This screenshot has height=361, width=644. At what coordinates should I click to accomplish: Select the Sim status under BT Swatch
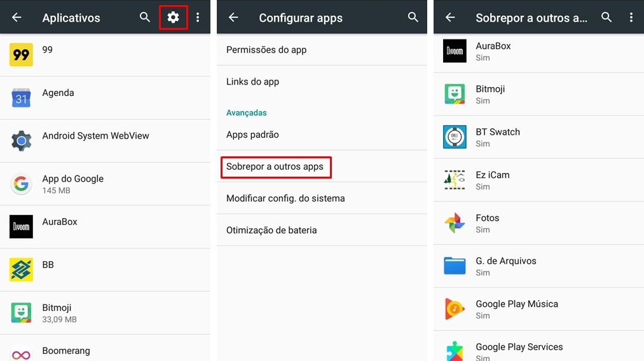point(483,144)
